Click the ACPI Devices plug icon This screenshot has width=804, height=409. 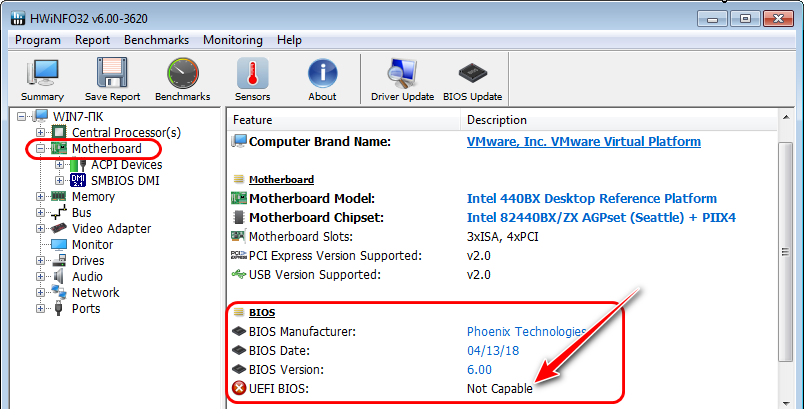click(x=78, y=165)
